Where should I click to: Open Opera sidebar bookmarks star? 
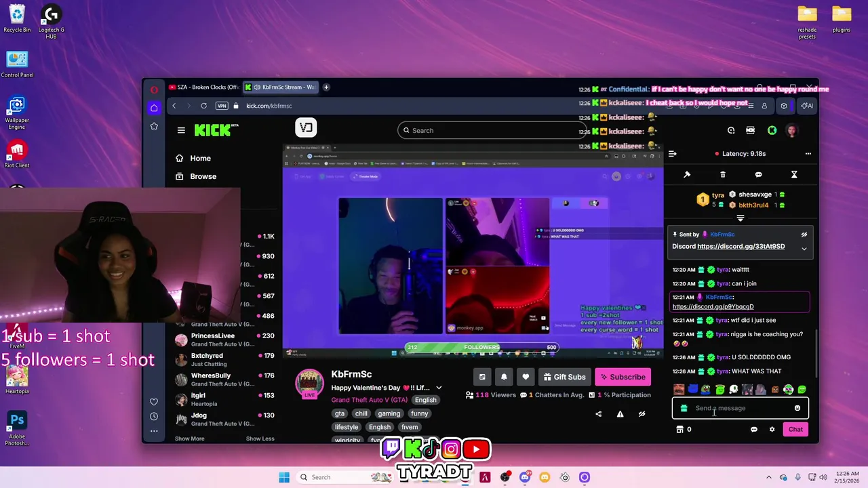[154, 126]
